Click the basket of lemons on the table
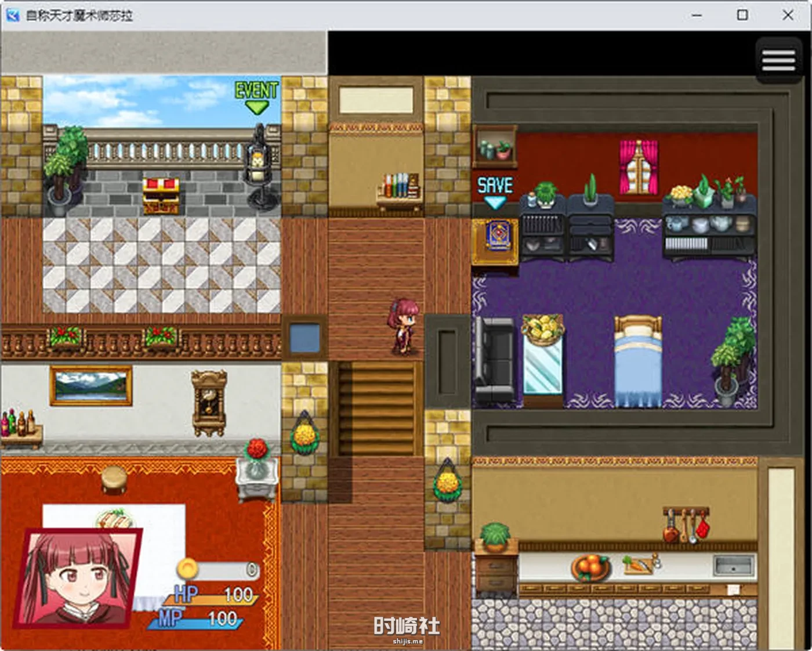The height and width of the screenshot is (651, 812). (x=543, y=329)
